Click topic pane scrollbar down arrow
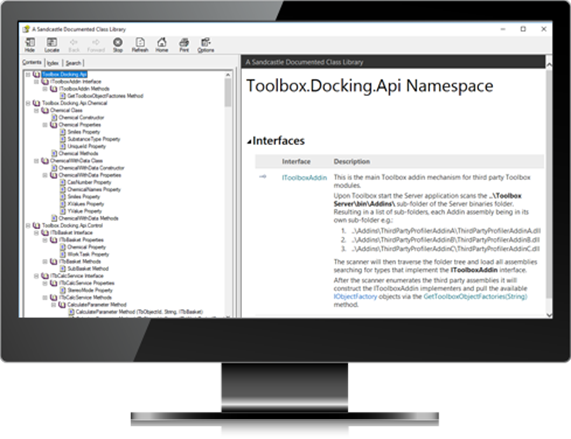 tap(549, 315)
